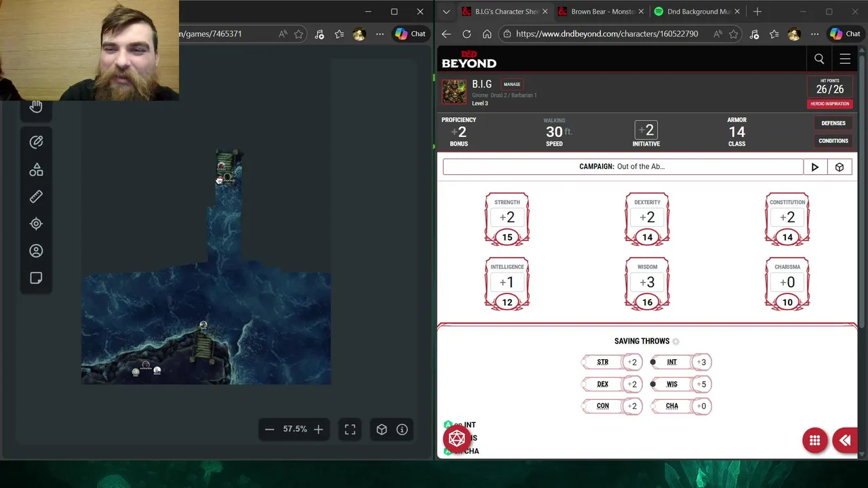
Task: Zoom out the map with minus button
Action: point(269,429)
